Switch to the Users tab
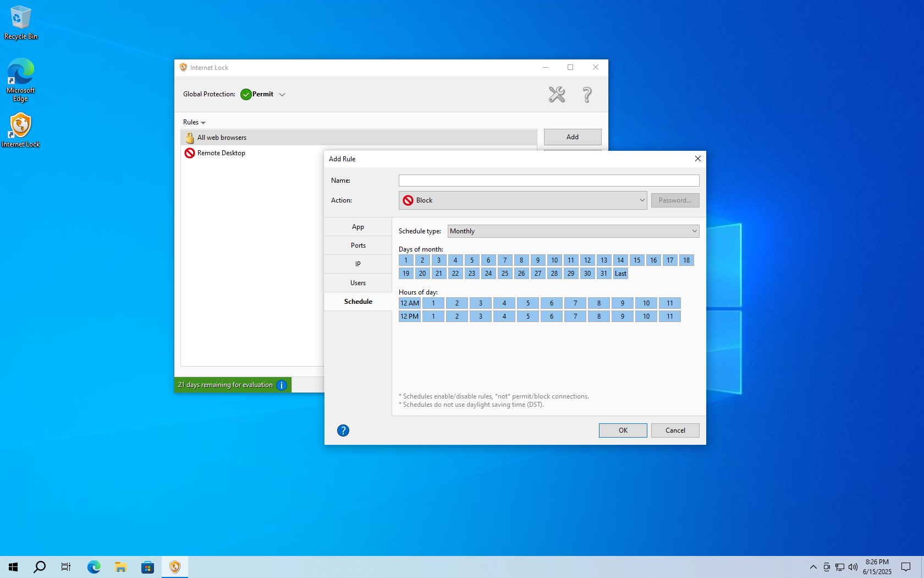 [x=358, y=282]
